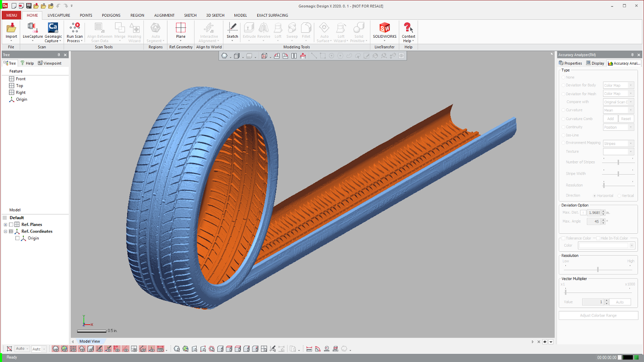Click the red MENU button
The height and width of the screenshot is (362, 644).
[12, 15]
